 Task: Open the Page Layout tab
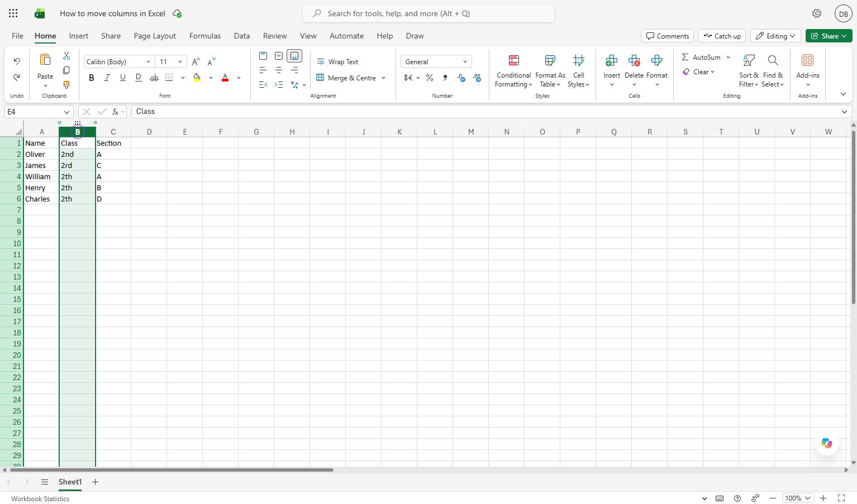tap(155, 36)
